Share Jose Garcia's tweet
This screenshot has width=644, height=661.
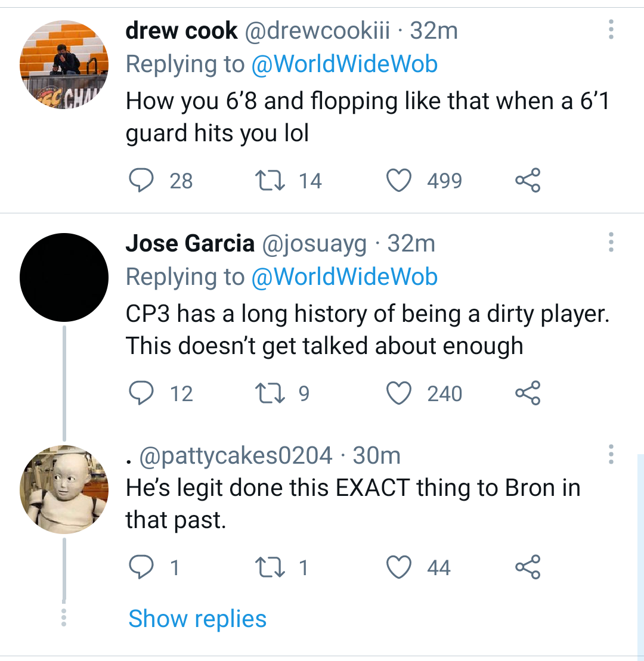[x=528, y=394]
